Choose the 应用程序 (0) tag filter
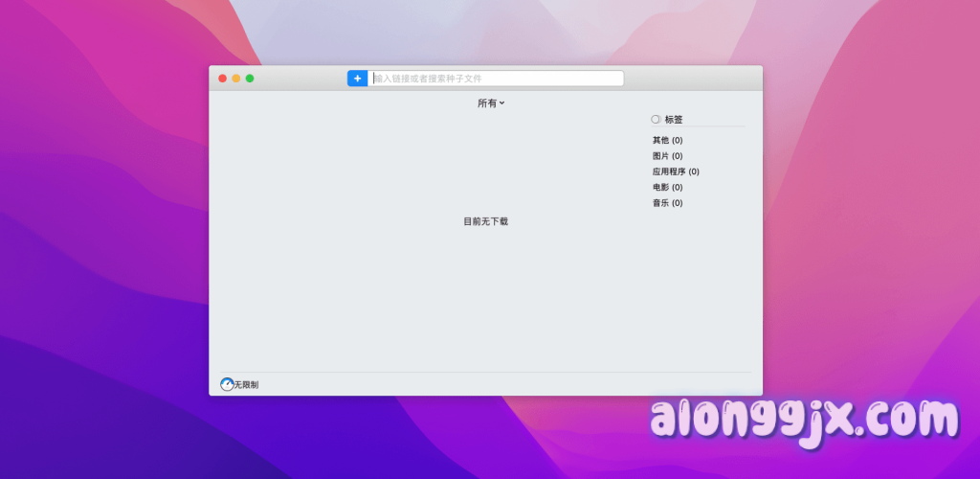Viewport: 980px width, 479px height. click(676, 171)
